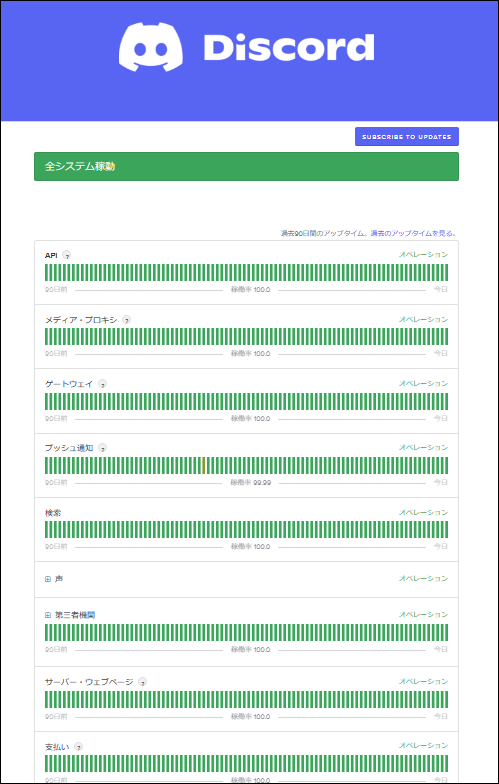Click the 稼働率 100.0 text under API
Image resolution: width=499 pixels, height=784 pixels.
coord(250,290)
